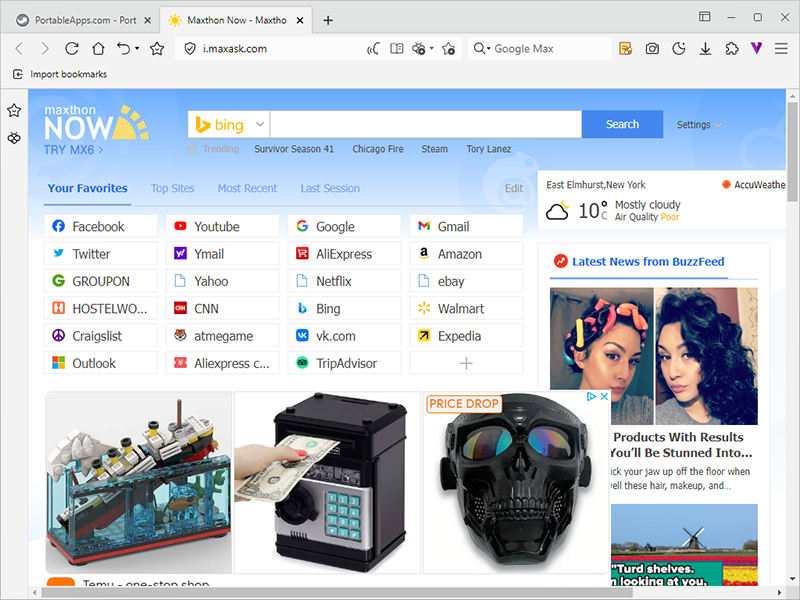Viewport: 800px width, 600px height.
Task: Open favorites star in left sidebar
Action: point(14,110)
